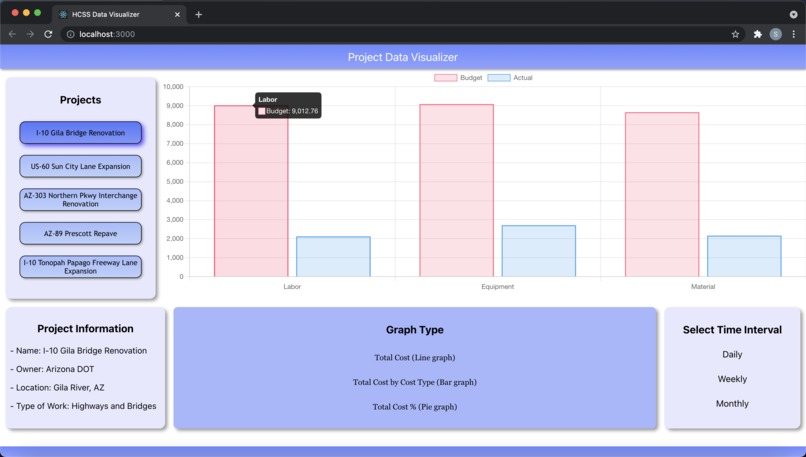
Task: Toggle the Actual legend swatch
Action: [499, 78]
